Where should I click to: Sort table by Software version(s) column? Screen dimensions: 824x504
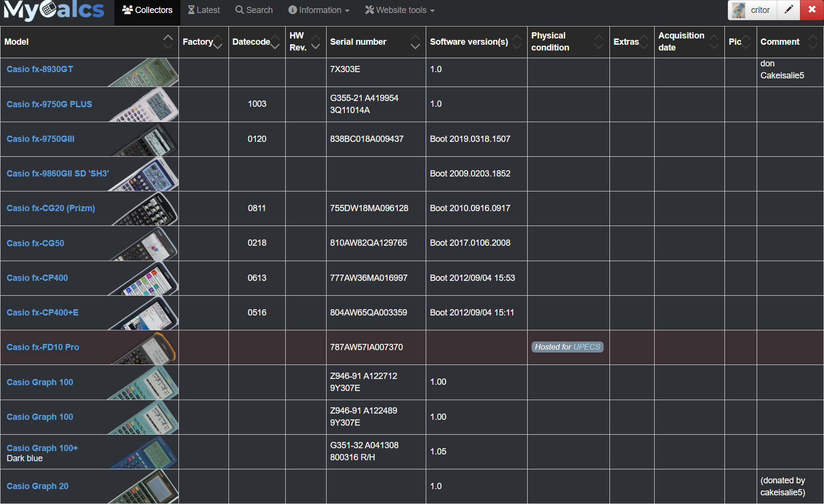pyautogui.click(x=476, y=42)
